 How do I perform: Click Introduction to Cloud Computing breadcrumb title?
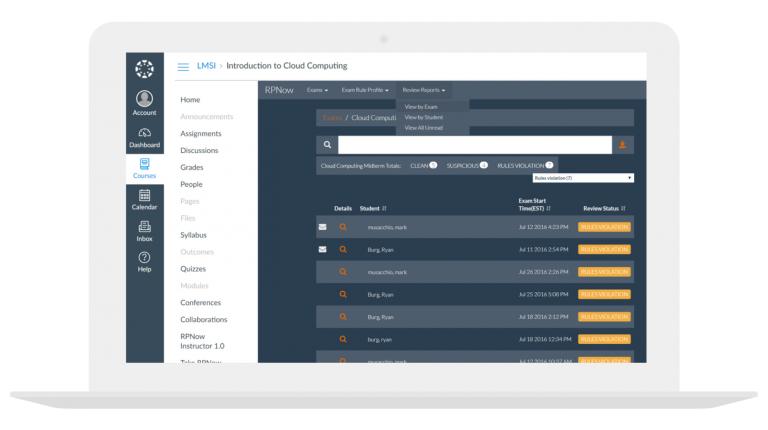(x=287, y=66)
